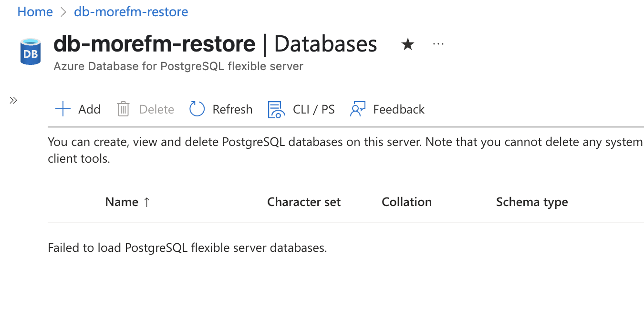Select the Collation column header
Viewport: 644px width, 311px height.
pyautogui.click(x=406, y=202)
